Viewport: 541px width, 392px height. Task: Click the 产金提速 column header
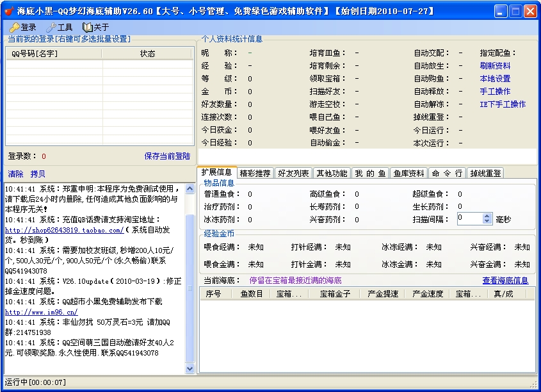(383, 294)
